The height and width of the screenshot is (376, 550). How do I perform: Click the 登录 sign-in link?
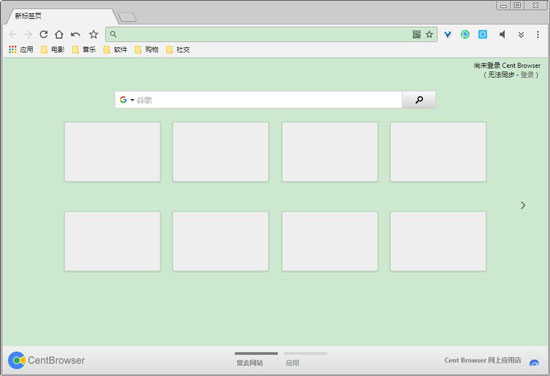click(x=527, y=75)
